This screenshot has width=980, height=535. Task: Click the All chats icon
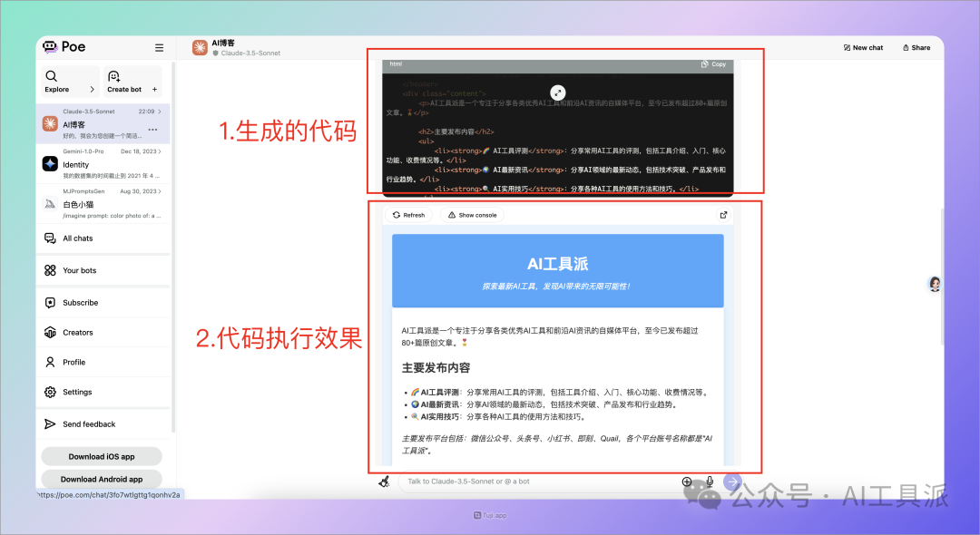click(x=50, y=238)
